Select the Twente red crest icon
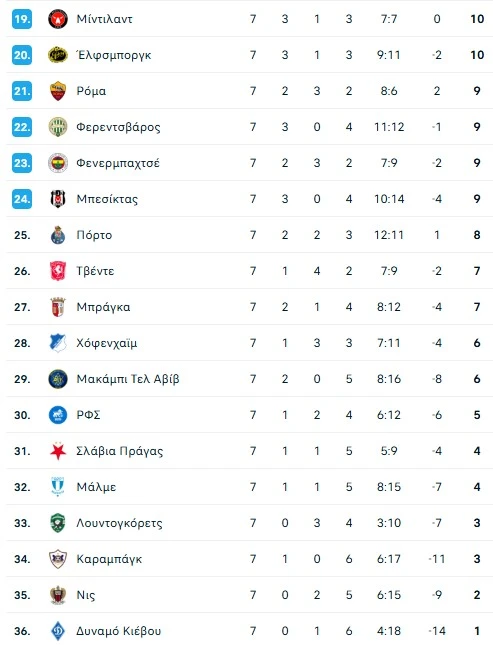The width and height of the screenshot is (493, 645). coord(58,271)
